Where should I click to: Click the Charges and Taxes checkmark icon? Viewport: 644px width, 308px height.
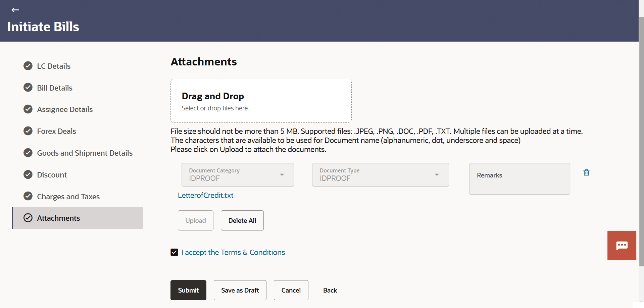pyautogui.click(x=28, y=196)
